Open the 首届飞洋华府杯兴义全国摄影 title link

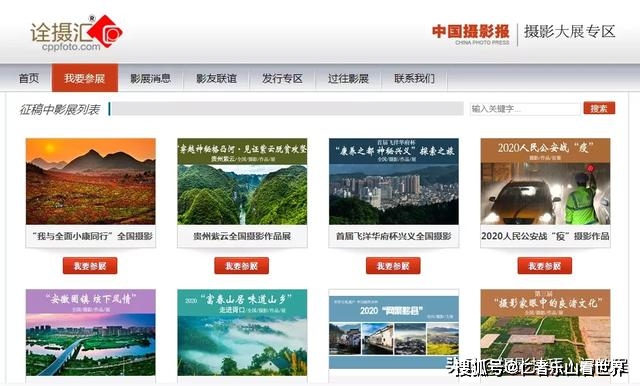393,236
